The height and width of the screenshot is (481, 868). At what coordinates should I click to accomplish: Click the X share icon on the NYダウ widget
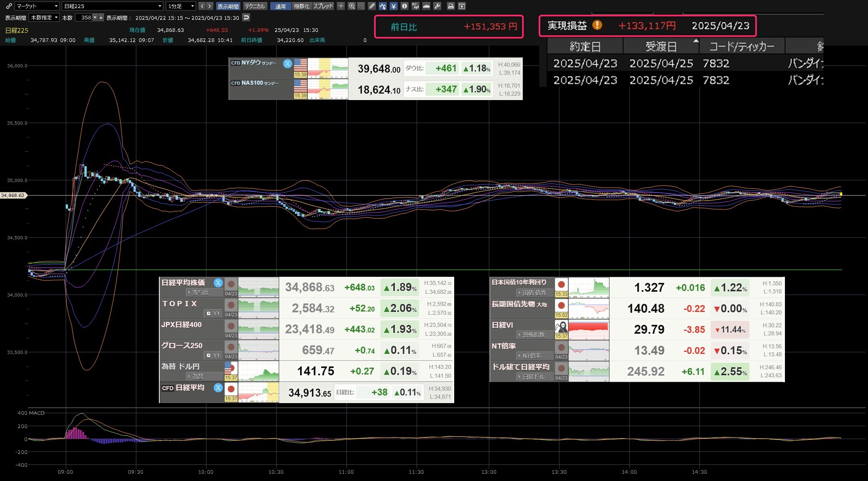(x=288, y=63)
